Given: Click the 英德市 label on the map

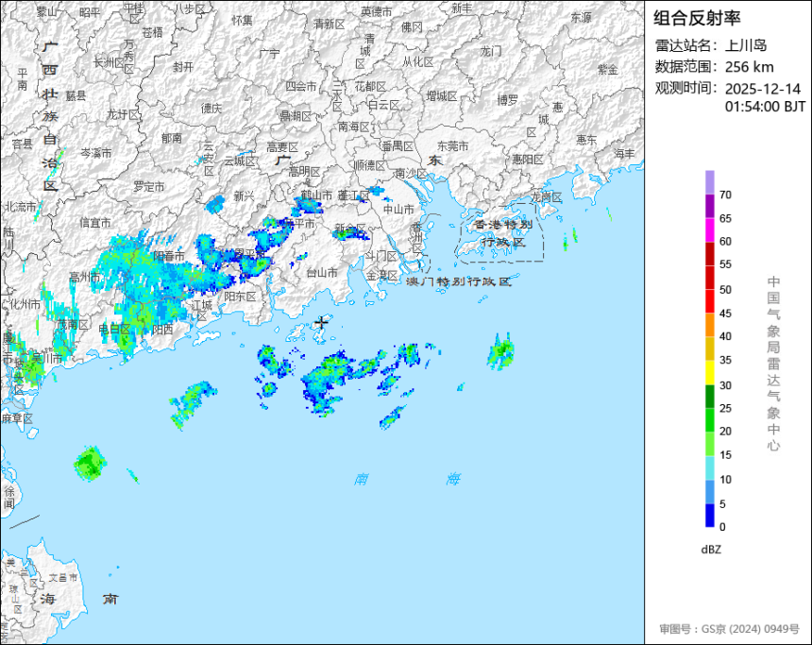Looking at the screenshot, I should click(x=377, y=11).
